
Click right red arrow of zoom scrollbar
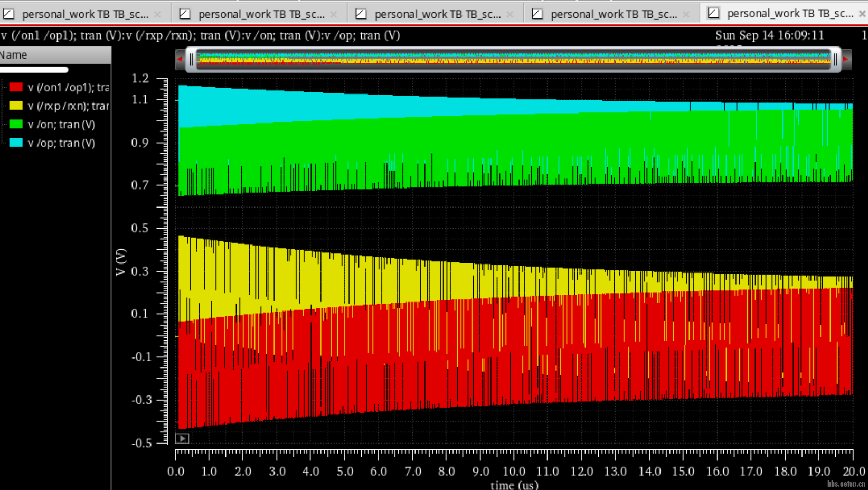[846, 59]
